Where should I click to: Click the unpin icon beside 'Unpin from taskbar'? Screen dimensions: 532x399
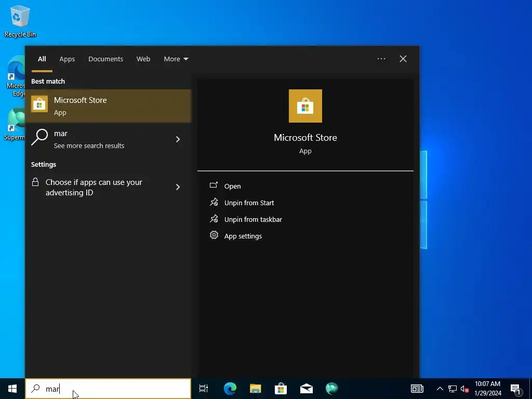coord(214,219)
